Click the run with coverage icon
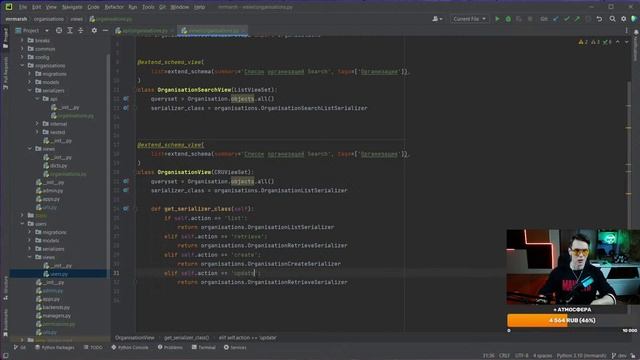 pos(519,19)
